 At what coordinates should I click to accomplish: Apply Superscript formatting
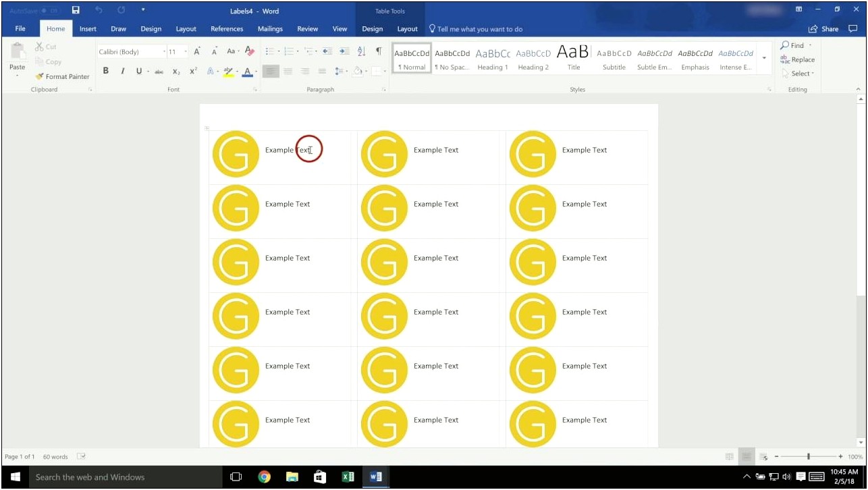(193, 71)
